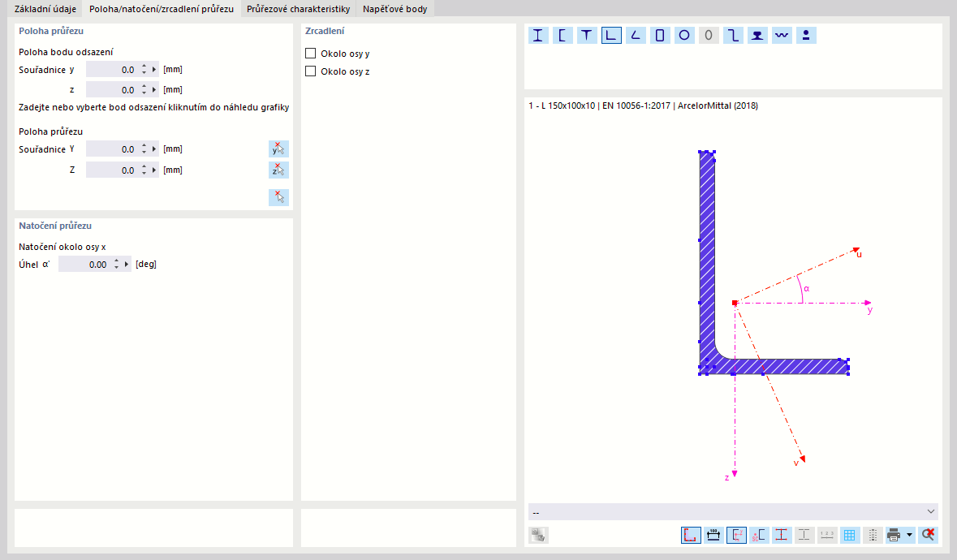Image resolution: width=957 pixels, height=560 pixels.
Task: Pick Y position graphically with y-cursor button
Action: [x=278, y=149]
